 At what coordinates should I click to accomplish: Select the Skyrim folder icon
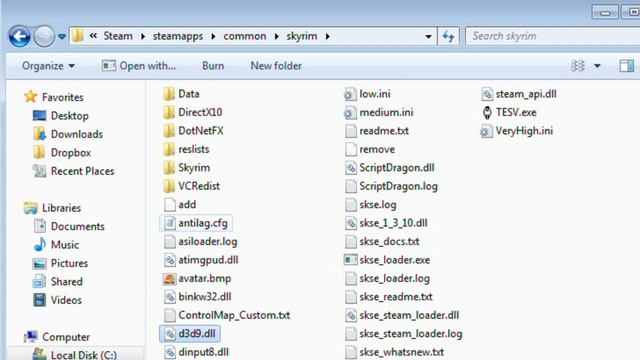(x=169, y=167)
